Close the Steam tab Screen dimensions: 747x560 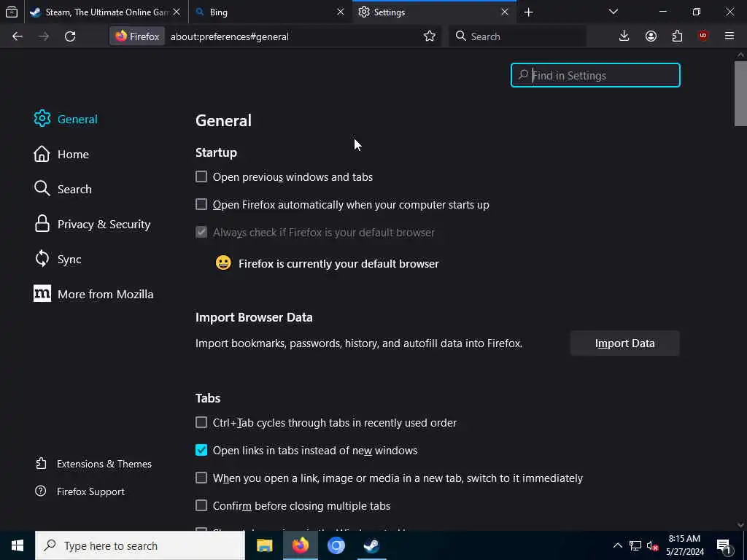point(177,12)
